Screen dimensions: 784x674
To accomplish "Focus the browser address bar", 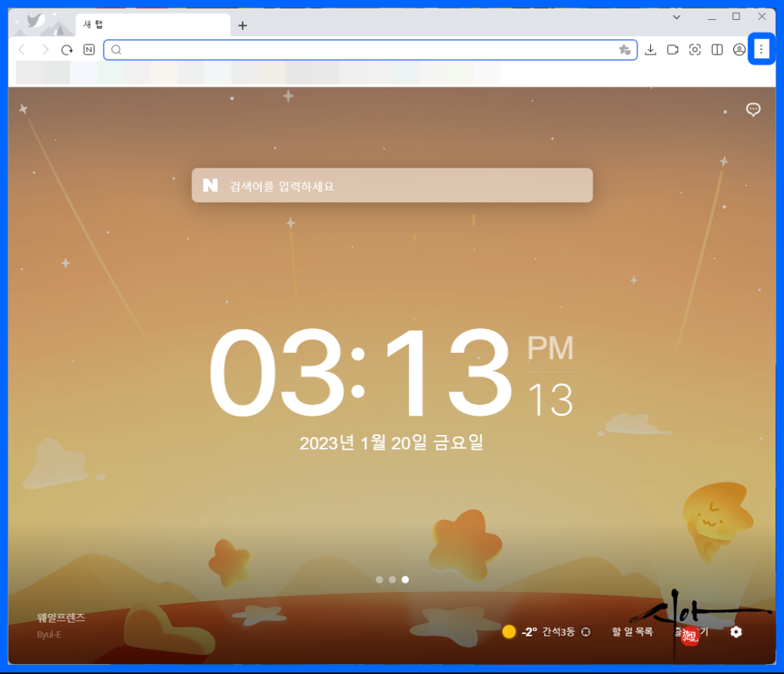I will tap(370, 49).
